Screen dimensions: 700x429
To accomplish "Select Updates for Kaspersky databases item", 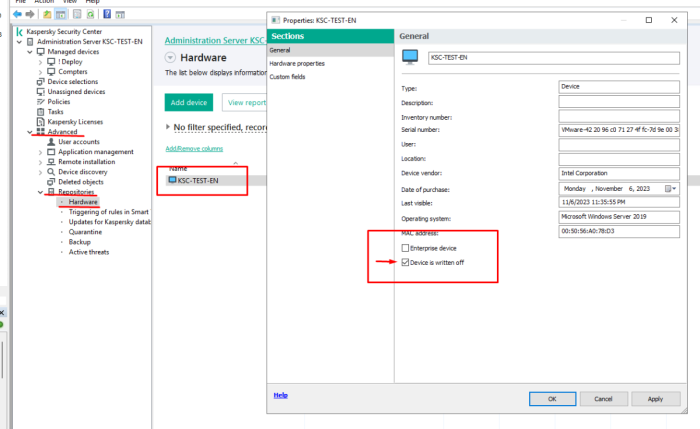I will [x=109, y=222].
